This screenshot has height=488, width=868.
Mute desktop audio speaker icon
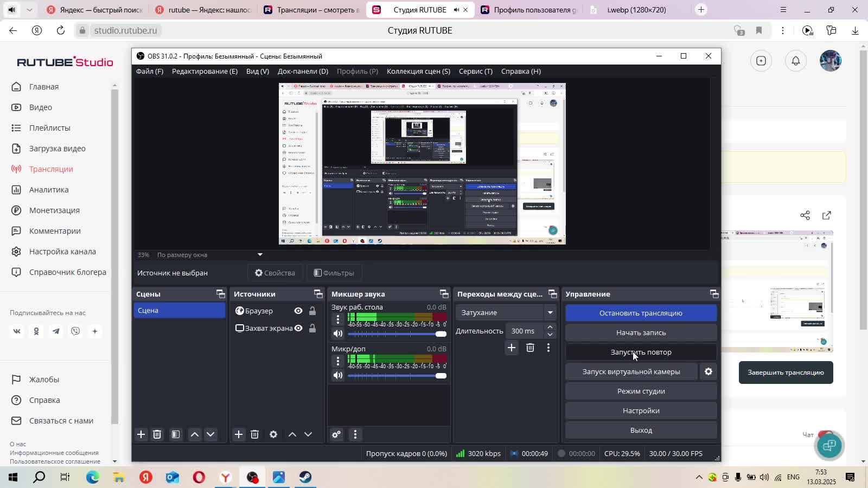pos(338,333)
